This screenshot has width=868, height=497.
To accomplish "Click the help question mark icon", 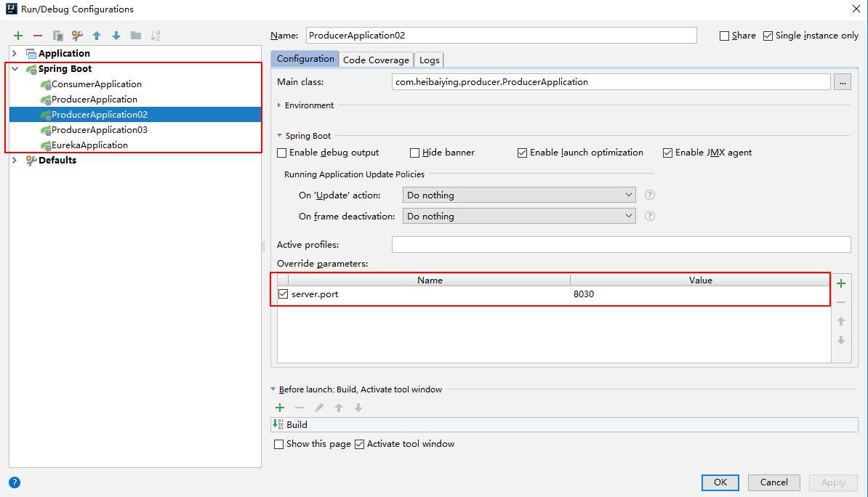I will tap(15, 482).
